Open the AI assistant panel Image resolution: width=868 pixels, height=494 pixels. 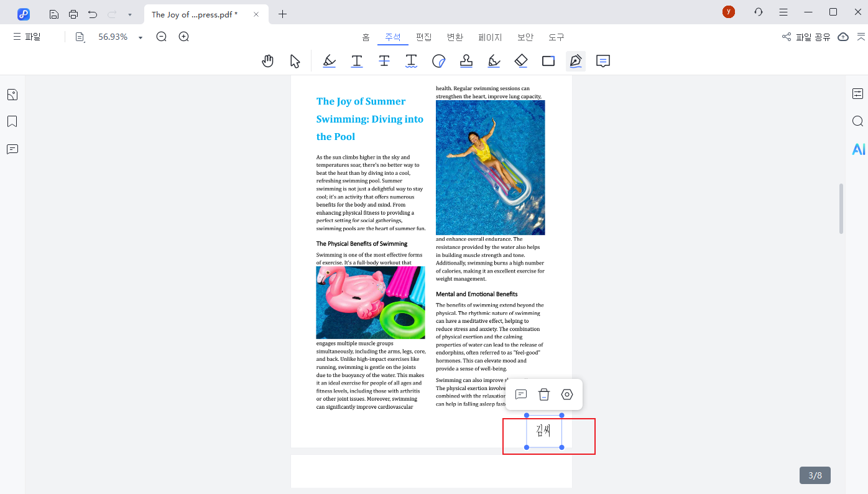pos(858,149)
